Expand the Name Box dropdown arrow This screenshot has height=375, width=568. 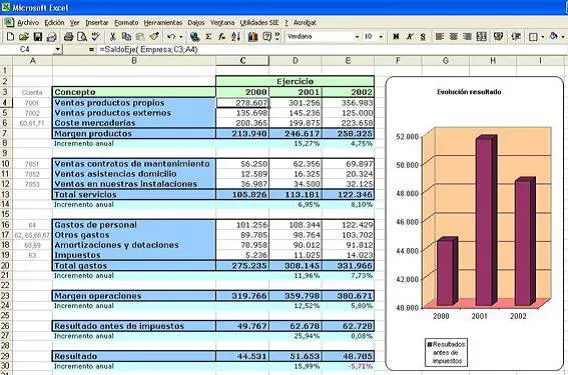coord(58,49)
